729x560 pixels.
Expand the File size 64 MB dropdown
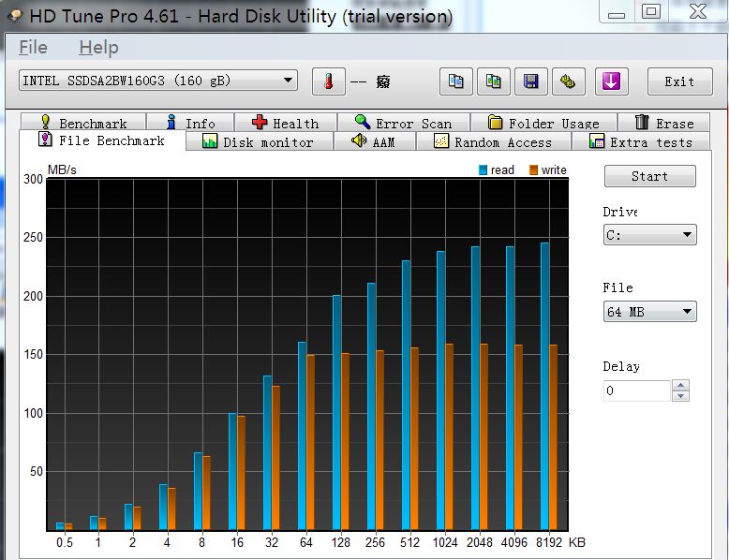pyautogui.click(x=650, y=311)
